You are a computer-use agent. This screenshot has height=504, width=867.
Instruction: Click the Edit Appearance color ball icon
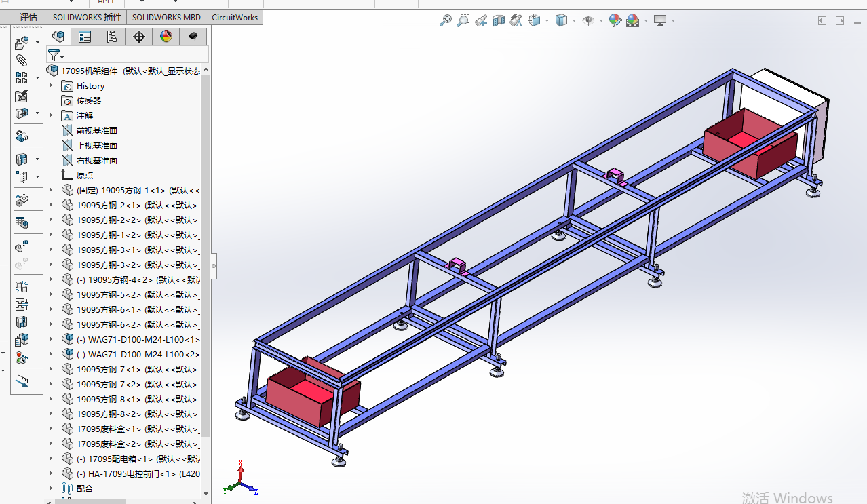tap(615, 21)
